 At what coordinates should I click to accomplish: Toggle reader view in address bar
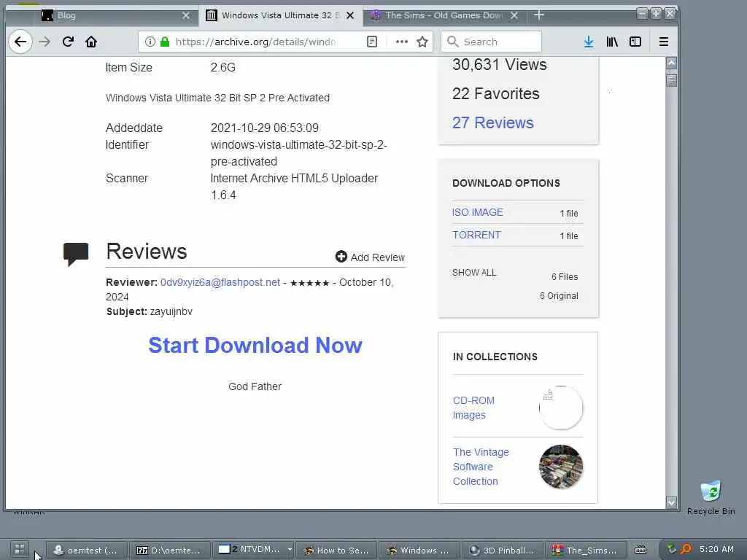(372, 42)
